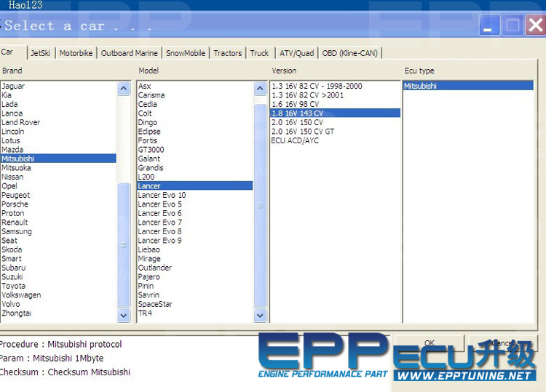The height and width of the screenshot is (392, 546).
Task: Choose Volkswagen brand
Action: point(58,295)
